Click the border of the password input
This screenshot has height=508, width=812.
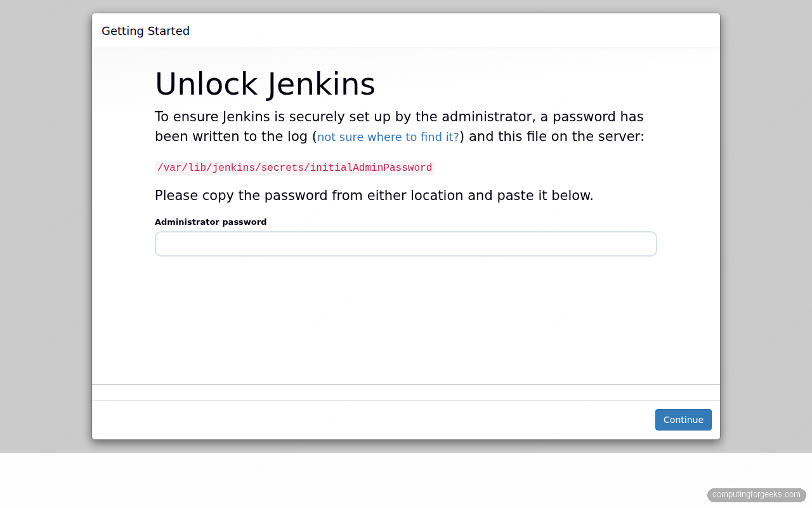tap(405, 232)
